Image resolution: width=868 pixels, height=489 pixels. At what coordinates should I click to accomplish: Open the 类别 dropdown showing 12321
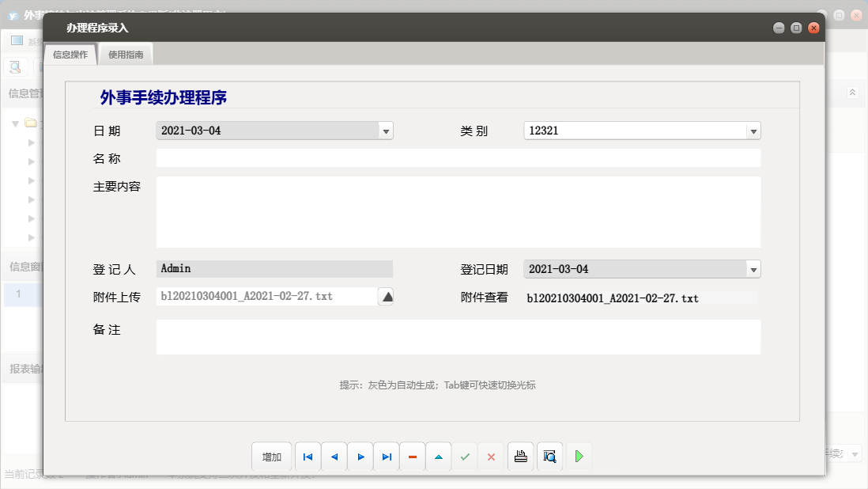753,131
